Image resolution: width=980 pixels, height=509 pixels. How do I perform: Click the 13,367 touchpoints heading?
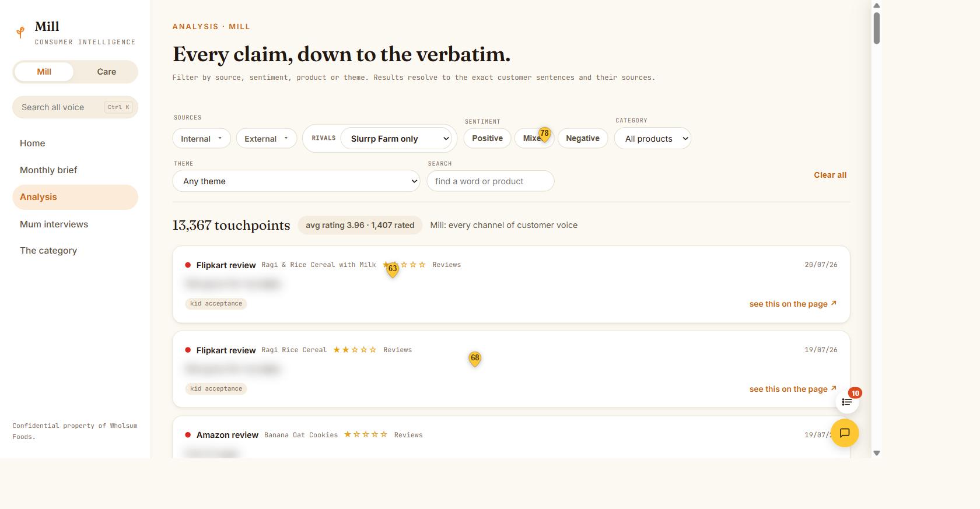point(231,225)
